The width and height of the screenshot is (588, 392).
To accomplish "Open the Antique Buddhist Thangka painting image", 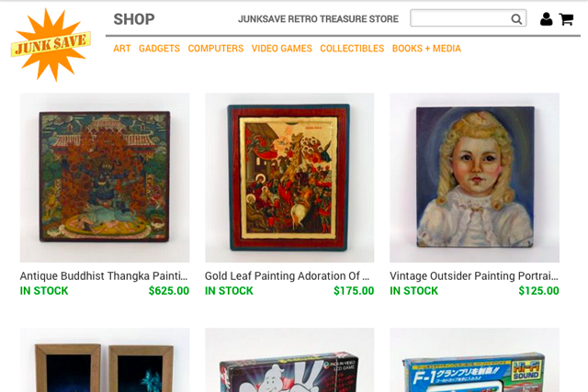I will tap(105, 177).
